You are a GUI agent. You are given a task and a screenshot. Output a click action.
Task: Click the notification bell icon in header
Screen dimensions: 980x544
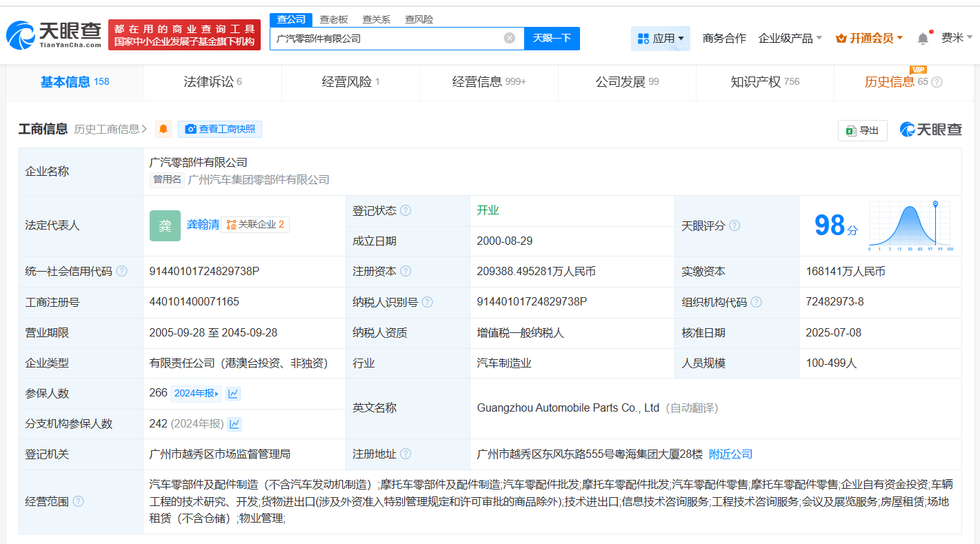923,39
